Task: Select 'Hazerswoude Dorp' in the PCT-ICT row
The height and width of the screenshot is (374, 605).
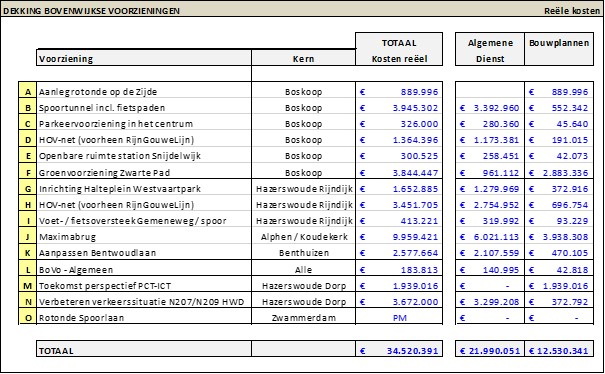Action: tap(304, 286)
